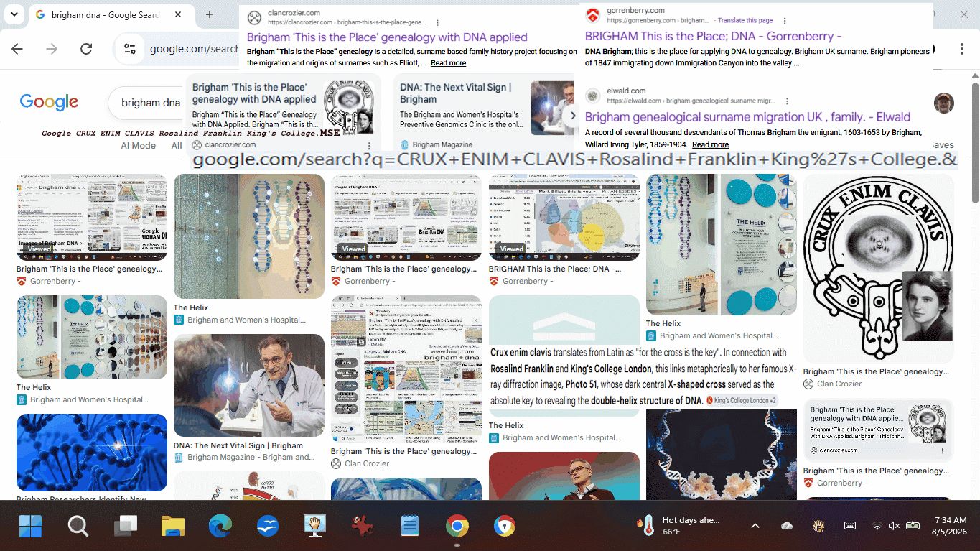The image size is (980, 551).
Task: Open the monitor-with-hand app in the taskbar
Action: [x=314, y=527]
